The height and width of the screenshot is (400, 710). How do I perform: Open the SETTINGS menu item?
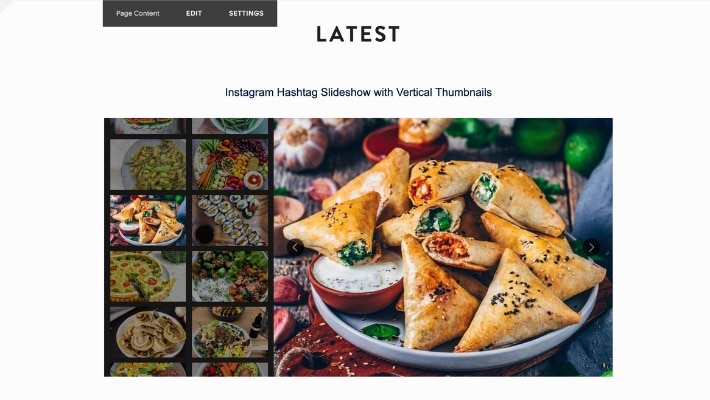pyautogui.click(x=246, y=14)
